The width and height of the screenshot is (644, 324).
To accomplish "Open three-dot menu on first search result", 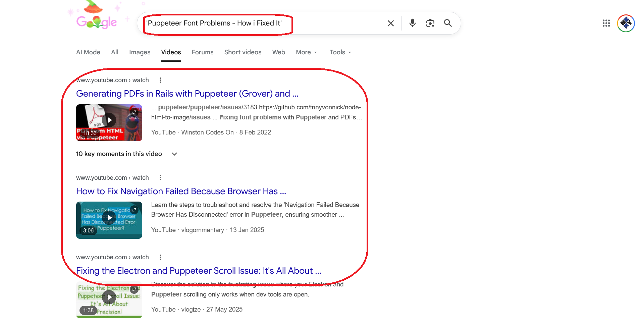I will pyautogui.click(x=160, y=80).
